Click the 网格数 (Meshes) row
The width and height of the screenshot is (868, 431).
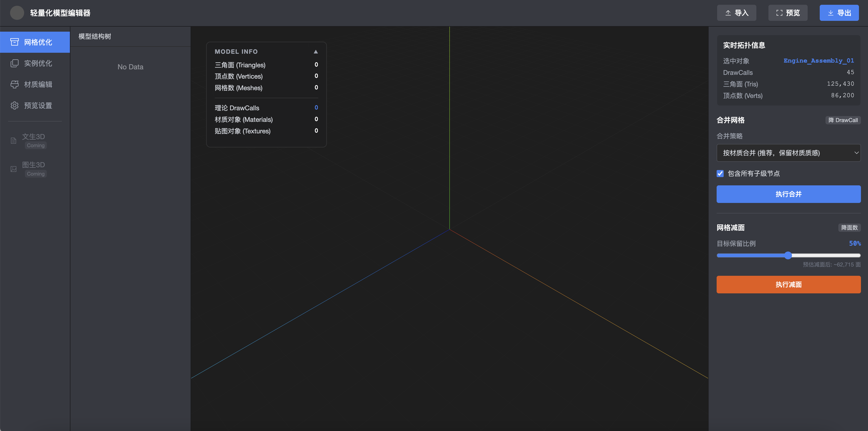pyautogui.click(x=266, y=88)
